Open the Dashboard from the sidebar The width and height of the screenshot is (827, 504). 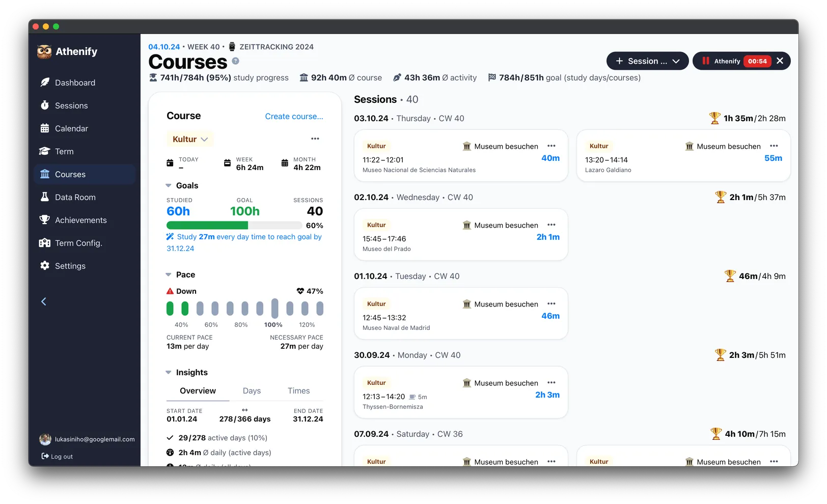74,82
